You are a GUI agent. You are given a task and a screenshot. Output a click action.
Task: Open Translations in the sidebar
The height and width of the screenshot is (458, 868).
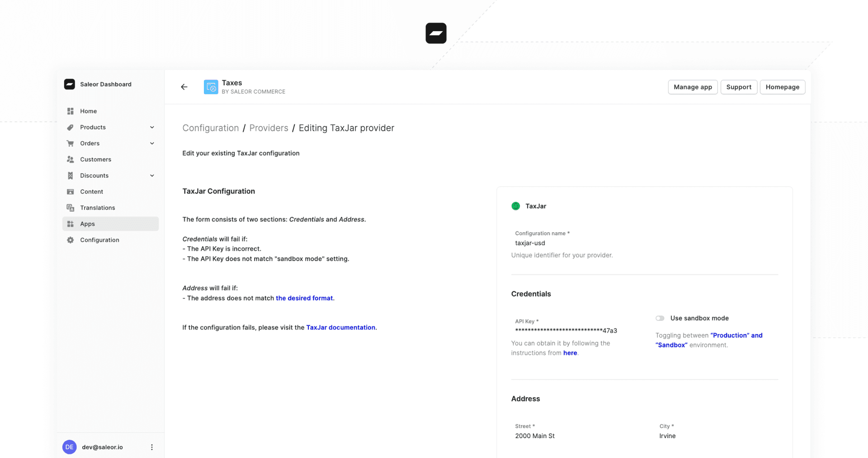pos(111,208)
